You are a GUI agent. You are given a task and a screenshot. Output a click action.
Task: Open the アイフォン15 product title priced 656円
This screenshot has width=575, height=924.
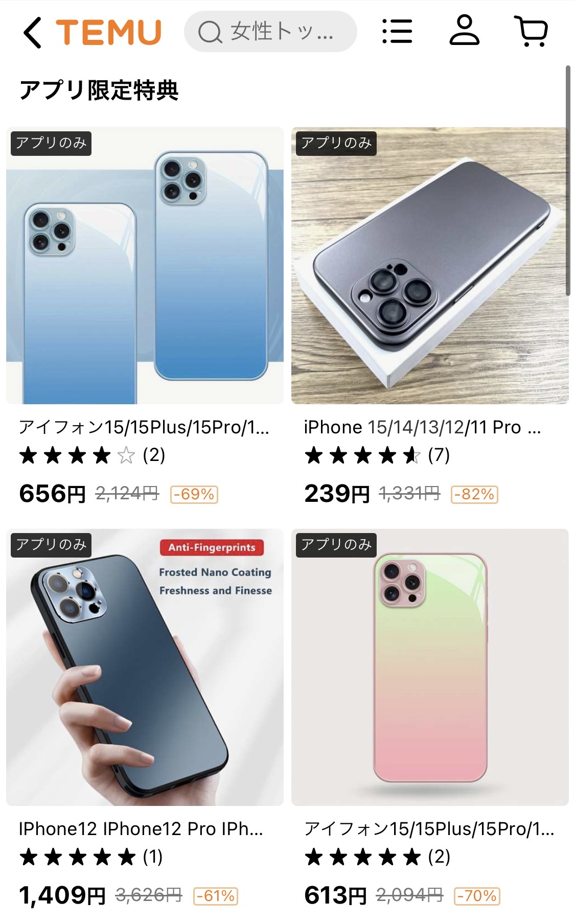click(144, 427)
